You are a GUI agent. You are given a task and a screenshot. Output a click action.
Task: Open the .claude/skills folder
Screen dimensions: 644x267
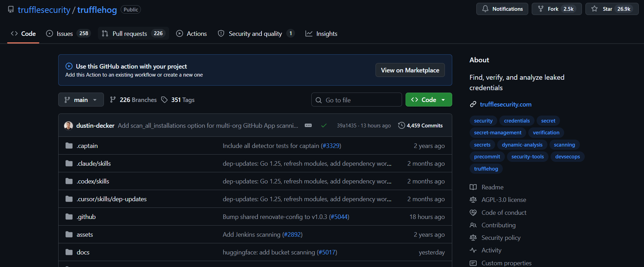pyautogui.click(x=94, y=164)
